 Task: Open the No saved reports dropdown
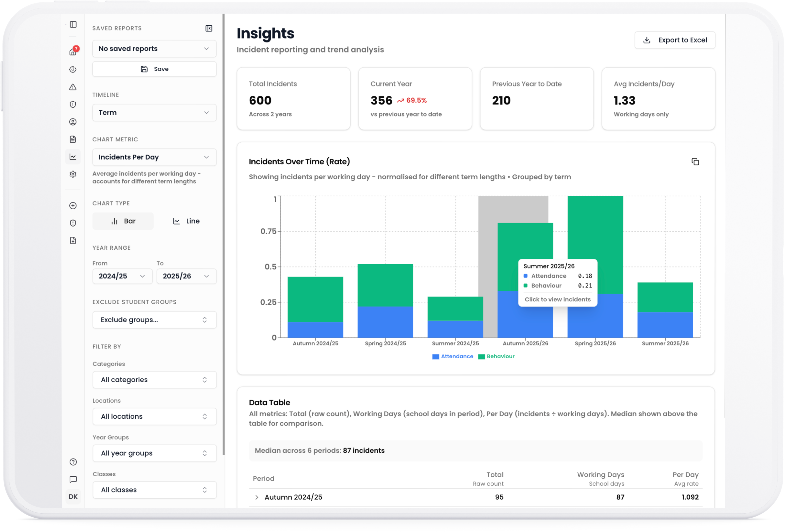pyautogui.click(x=154, y=49)
